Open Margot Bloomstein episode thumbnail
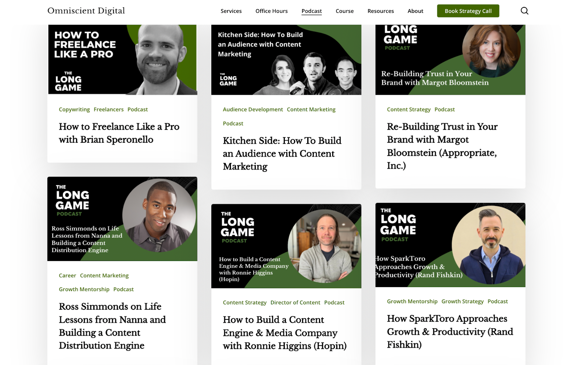Viewport: 588px width, 365px height. click(x=450, y=60)
